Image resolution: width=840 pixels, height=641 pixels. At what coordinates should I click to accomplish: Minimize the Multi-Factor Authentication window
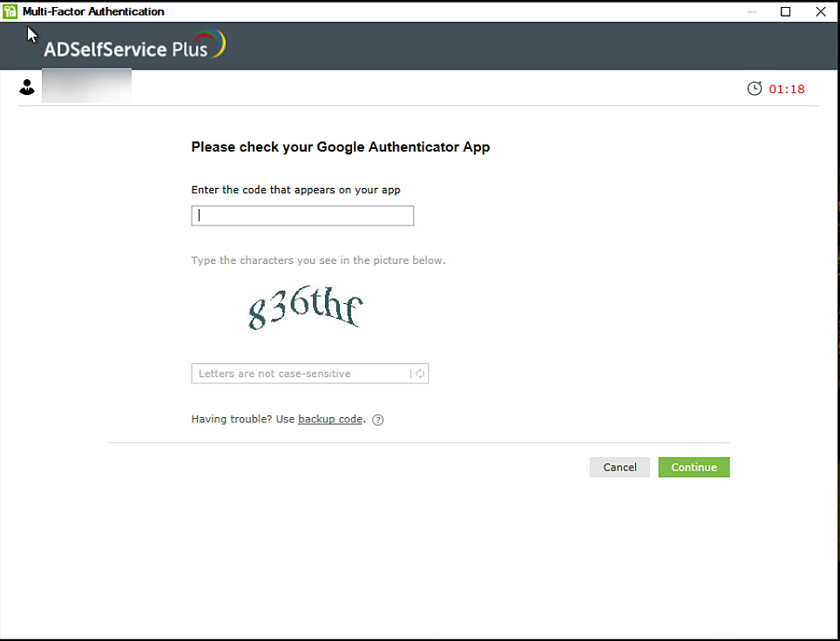(x=752, y=11)
